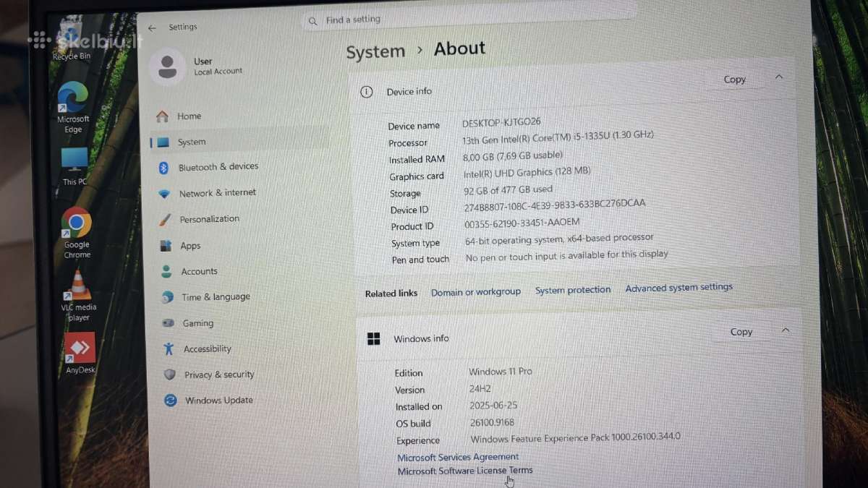
Task: Click the Device info circle icon
Action: (367, 92)
